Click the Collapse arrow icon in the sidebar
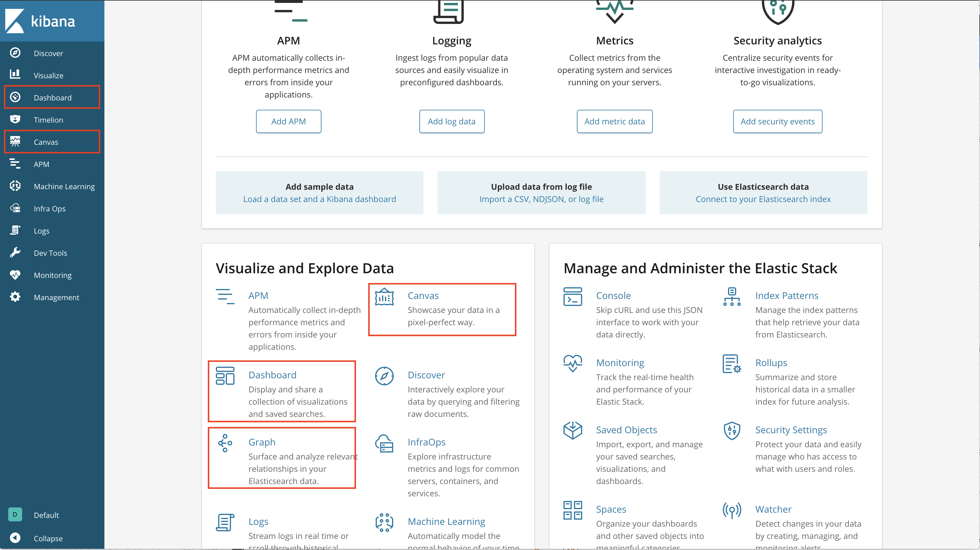This screenshot has height=550, width=980. pyautogui.click(x=15, y=538)
